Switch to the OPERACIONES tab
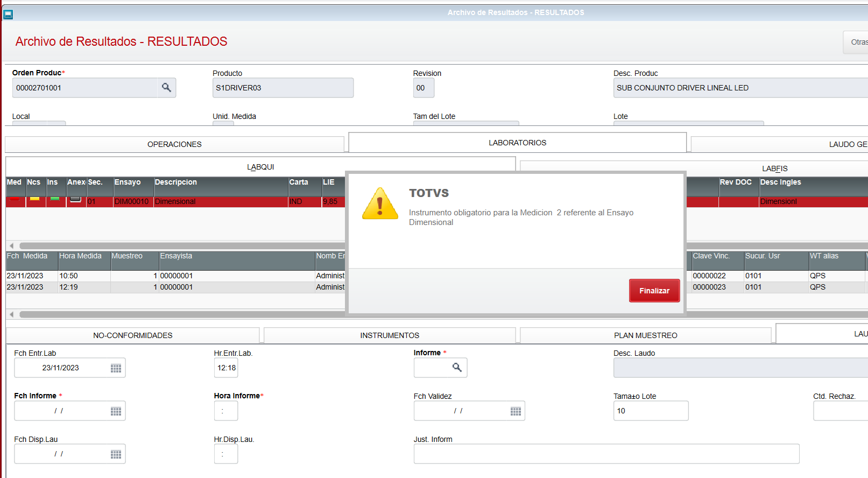This screenshot has width=868, height=478. coord(174,144)
